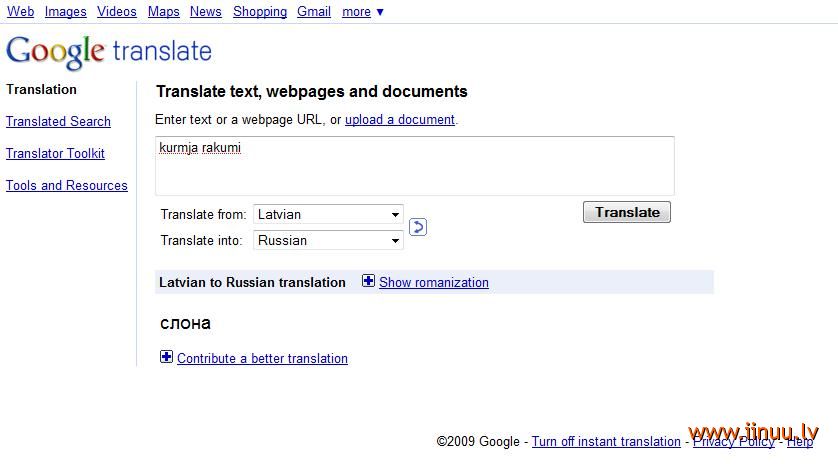The image size is (838, 464).
Task: Click the Translate into label
Action: coord(201,241)
